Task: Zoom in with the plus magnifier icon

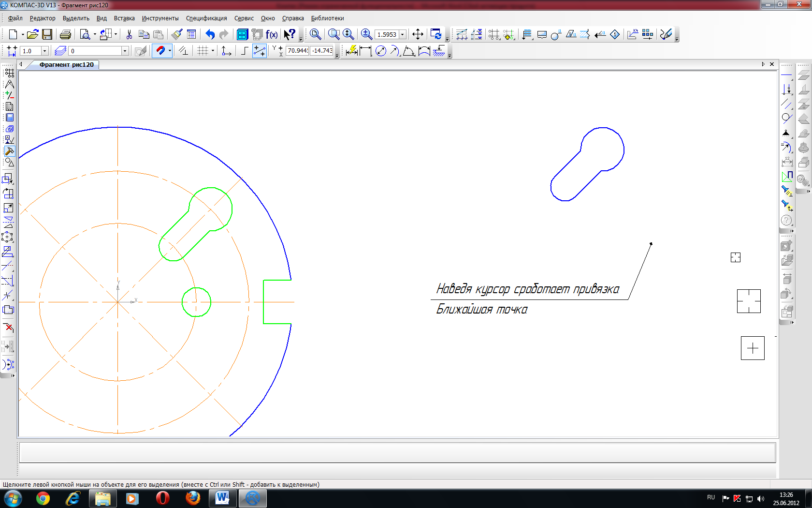Action: [x=366, y=34]
